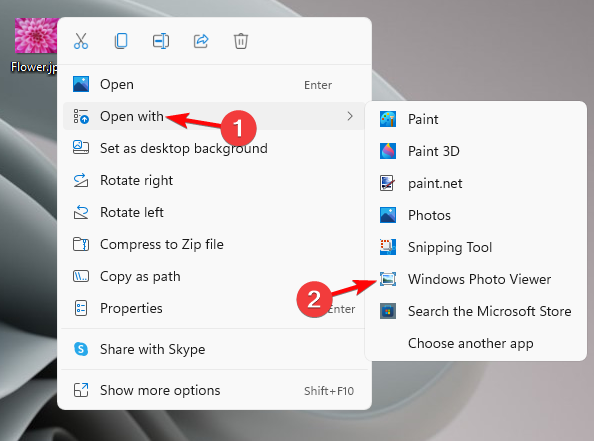Click the Paint app icon
Viewport: 594px width, 441px height.
(388, 119)
